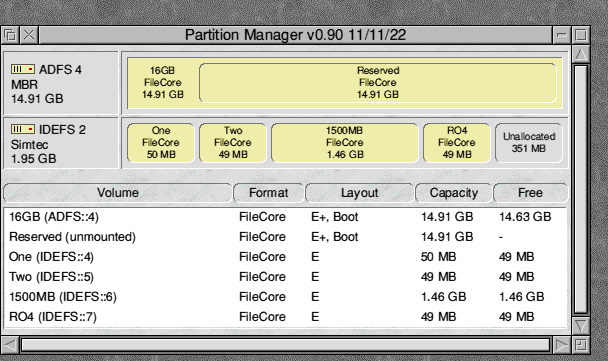This screenshot has width=608, height=361.
Task: Sort by the Volume column header
Action: tap(118, 193)
